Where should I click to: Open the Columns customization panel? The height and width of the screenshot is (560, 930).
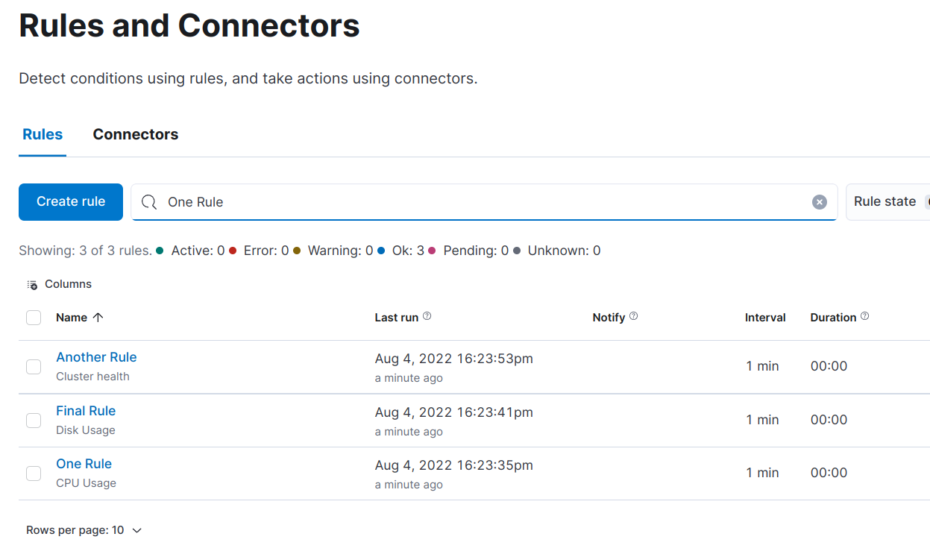(x=58, y=284)
